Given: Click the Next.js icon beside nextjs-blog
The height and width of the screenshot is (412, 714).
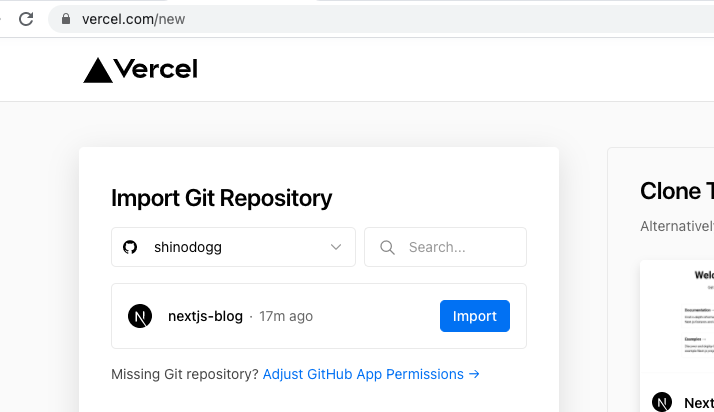Looking at the screenshot, I should 140,316.
